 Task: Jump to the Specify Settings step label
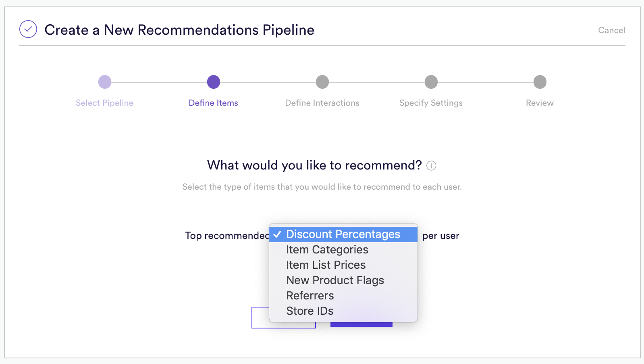point(431,103)
